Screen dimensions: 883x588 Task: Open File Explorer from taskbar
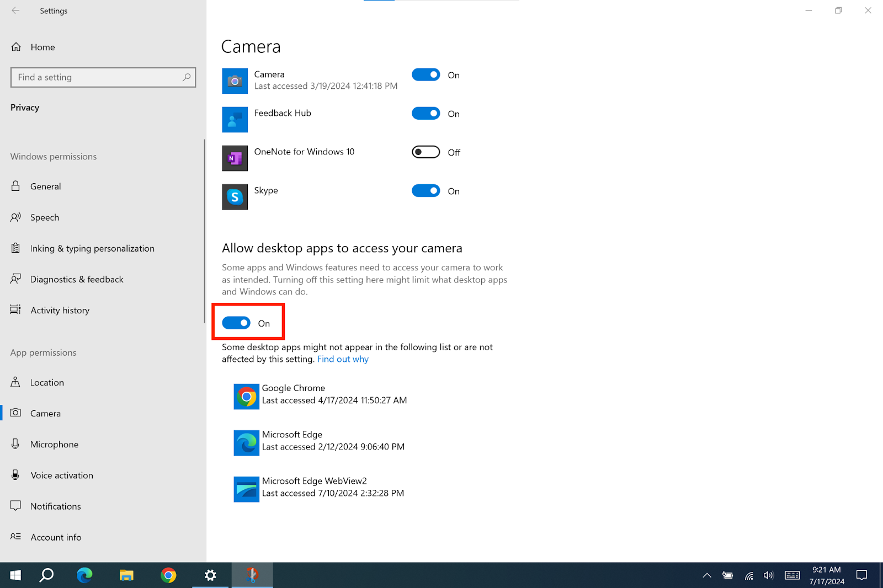126,575
